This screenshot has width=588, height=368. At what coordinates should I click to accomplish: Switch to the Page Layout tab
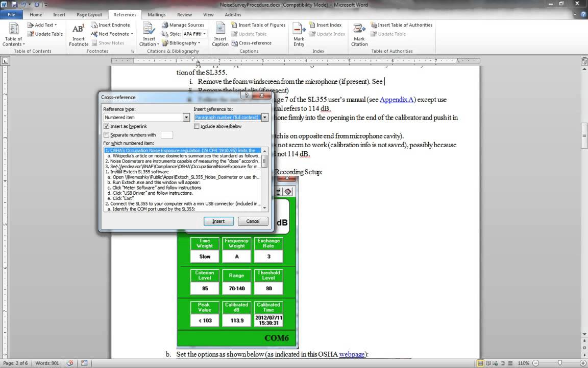click(x=89, y=15)
